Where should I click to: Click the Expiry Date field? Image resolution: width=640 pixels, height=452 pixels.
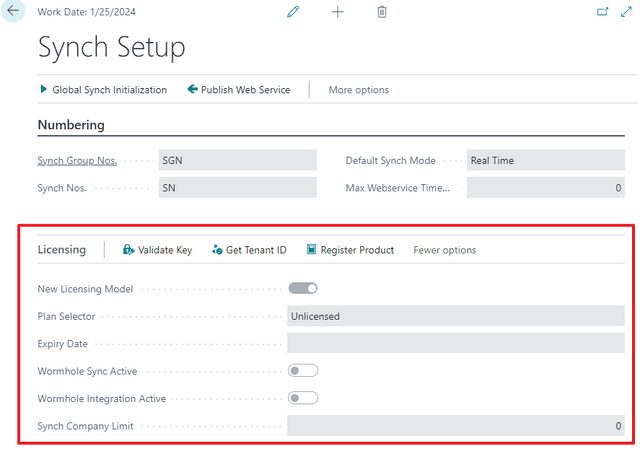point(456,343)
